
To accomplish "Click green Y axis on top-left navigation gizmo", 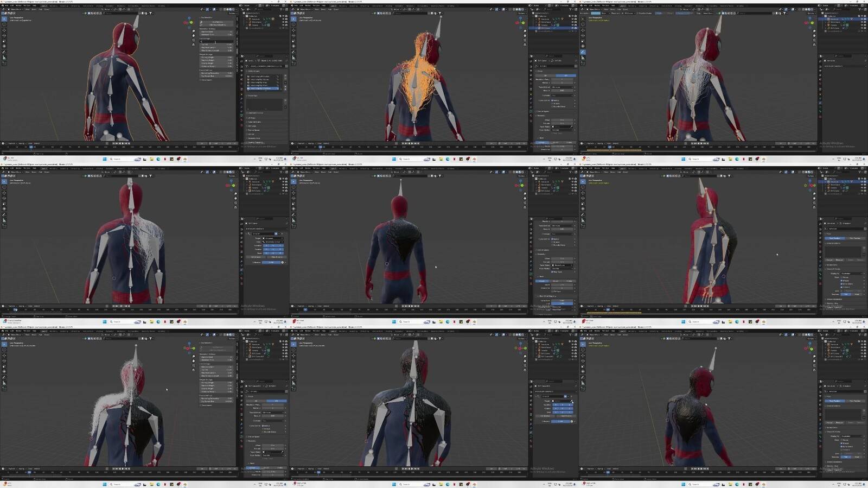I will [x=191, y=22].
